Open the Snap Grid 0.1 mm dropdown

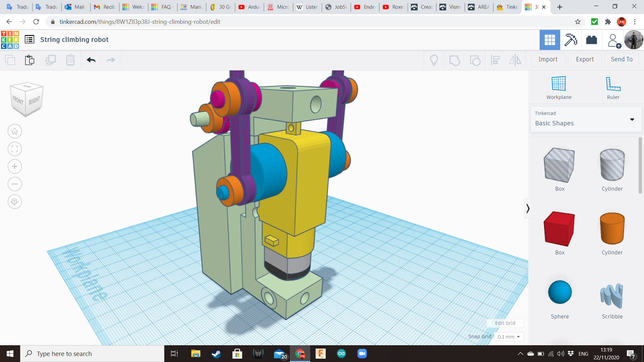point(508,337)
